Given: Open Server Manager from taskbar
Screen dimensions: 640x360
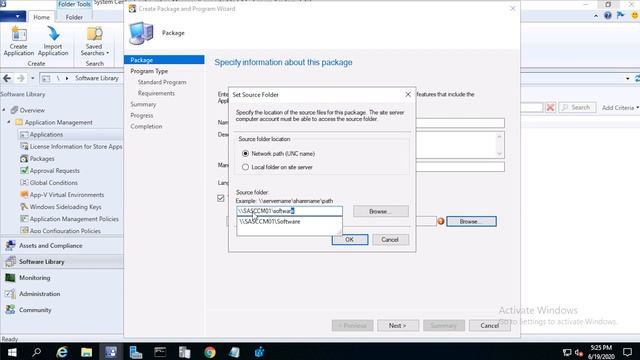Looking at the screenshot, I should [136, 352].
